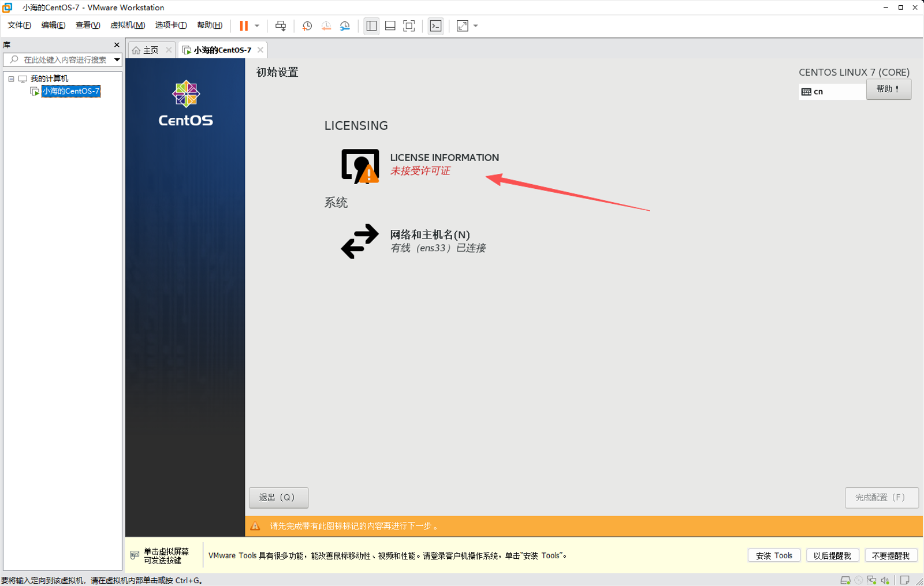924x586 pixels.
Task: Revert to the previous snapshot icon
Action: [326, 25]
